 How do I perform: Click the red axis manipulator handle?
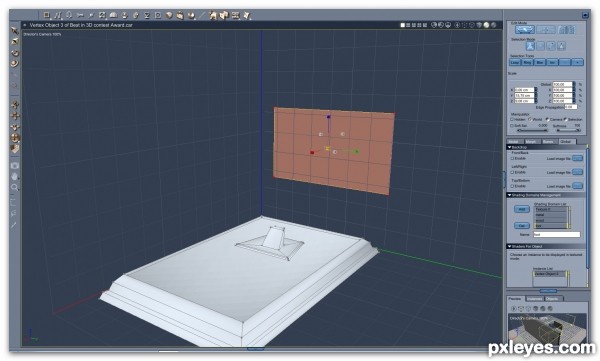(312, 152)
